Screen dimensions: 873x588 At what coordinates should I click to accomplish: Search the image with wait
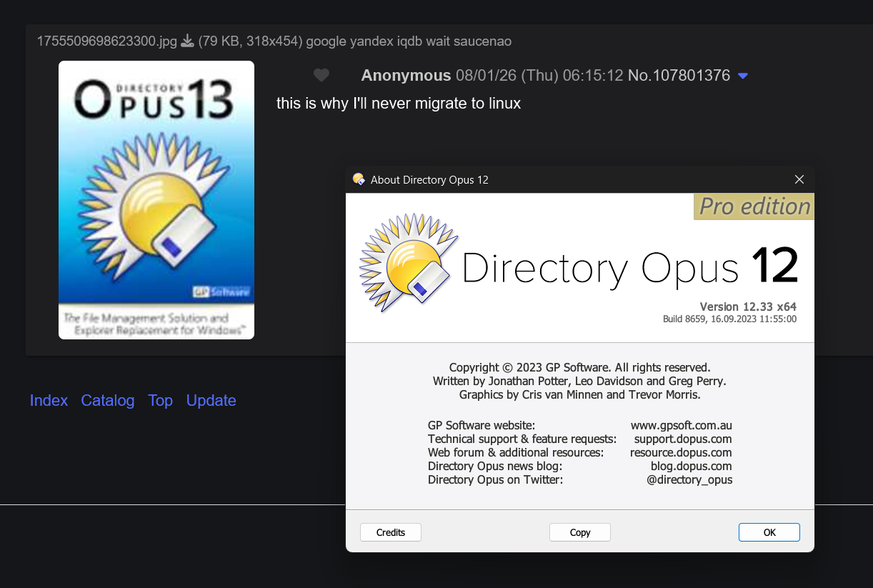click(438, 41)
